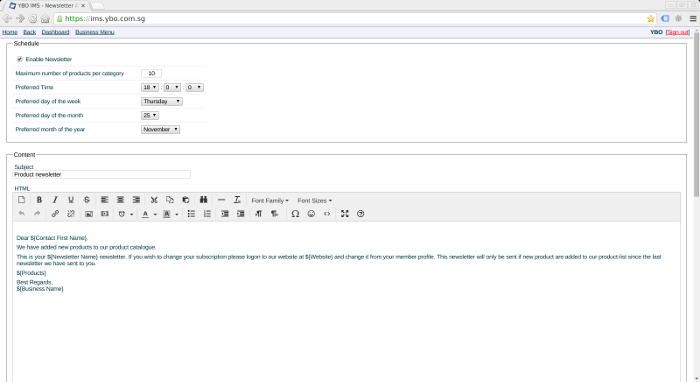The image size is (700, 382).
Task: Insert special character with omega icon
Action: pyautogui.click(x=295, y=214)
